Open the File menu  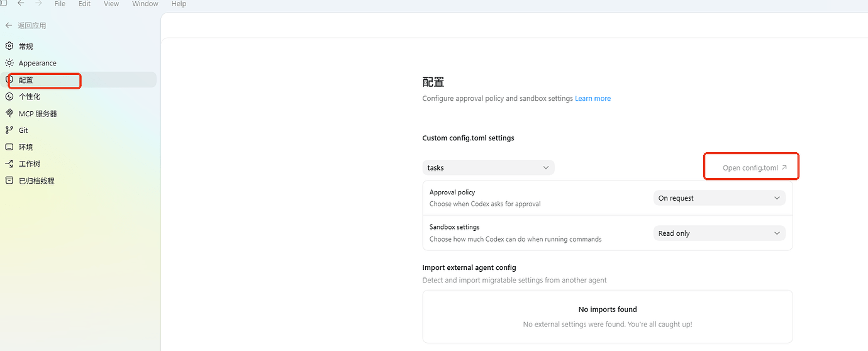pyautogui.click(x=60, y=4)
